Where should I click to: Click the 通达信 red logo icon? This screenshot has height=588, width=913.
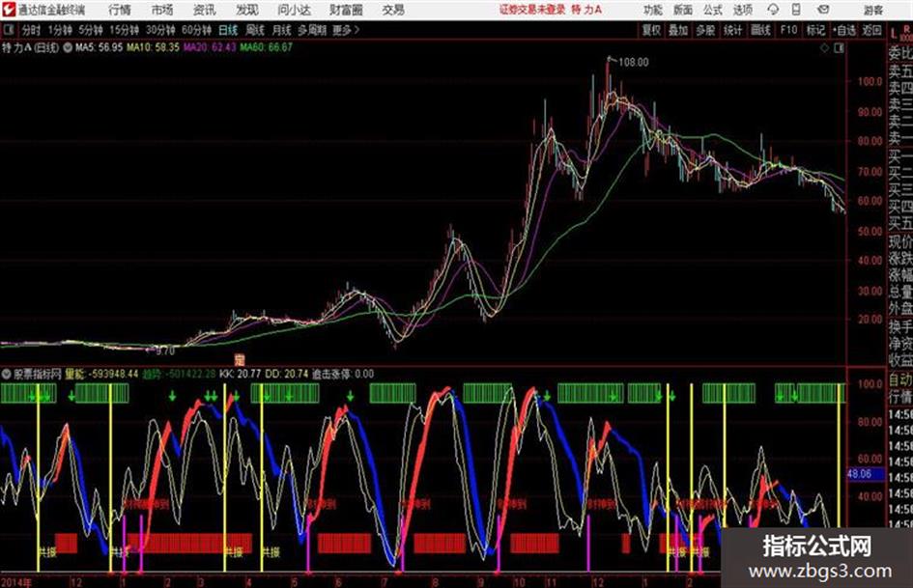pyautogui.click(x=8, y=10)
